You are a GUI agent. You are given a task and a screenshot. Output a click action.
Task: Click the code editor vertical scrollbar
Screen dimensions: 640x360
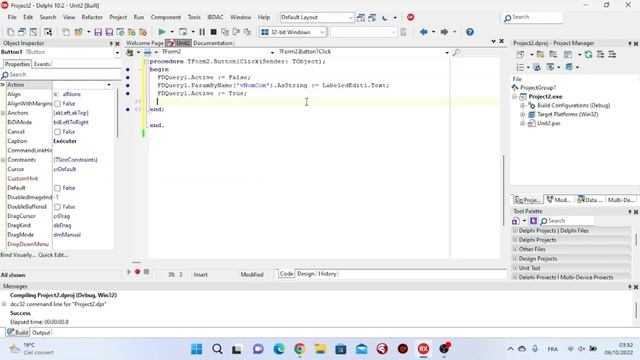(x=504, y=190)
